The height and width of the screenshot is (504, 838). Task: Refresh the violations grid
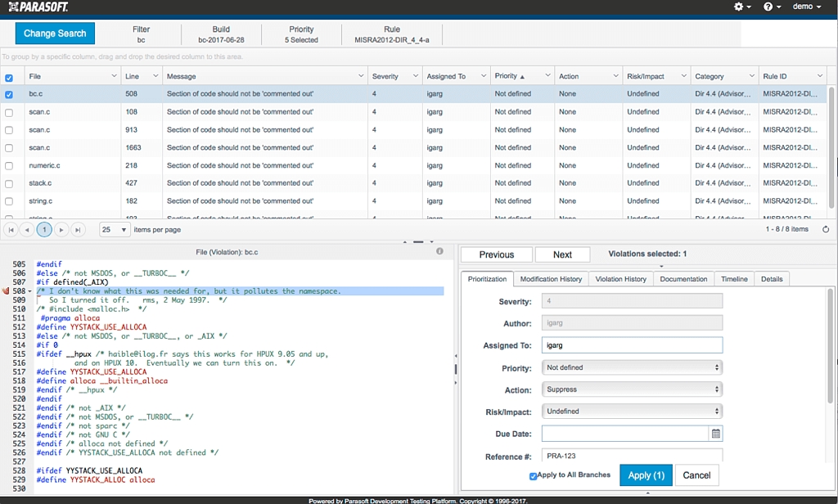826,229
